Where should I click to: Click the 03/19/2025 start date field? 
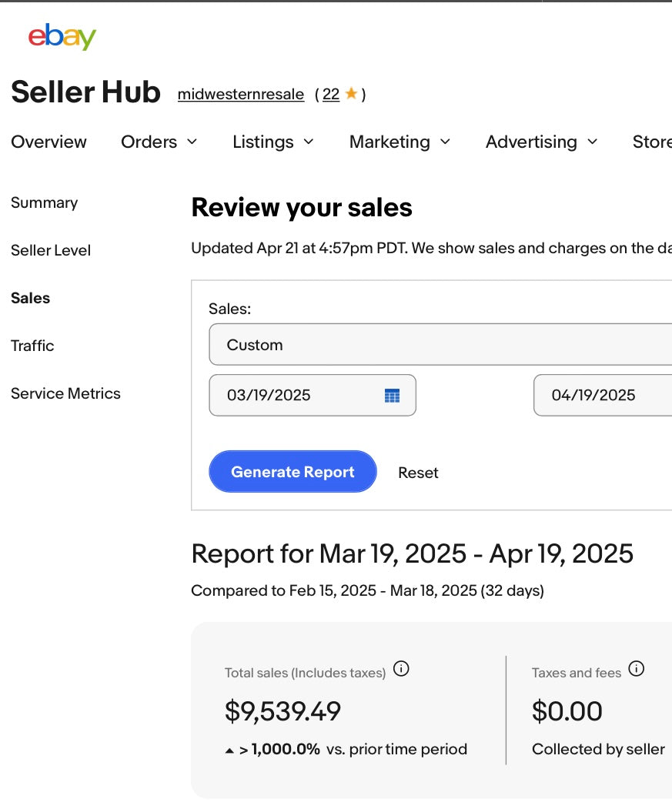(313, 395)
